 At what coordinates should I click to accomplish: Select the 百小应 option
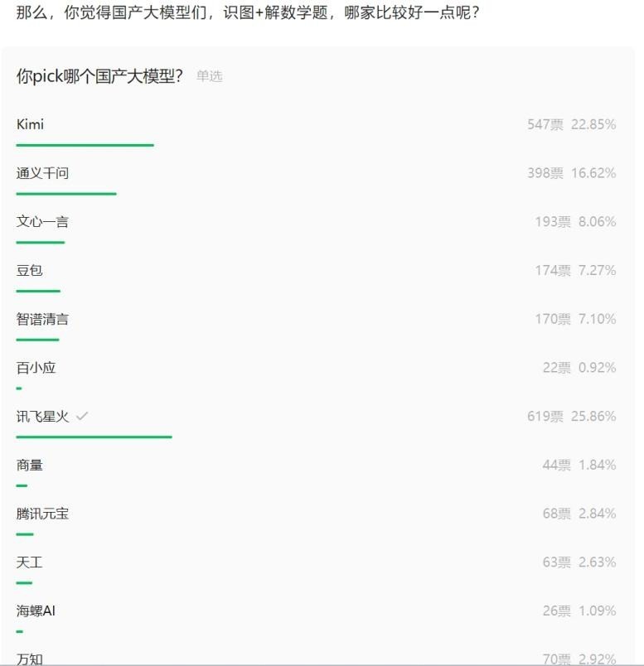[x=36, y=367]
